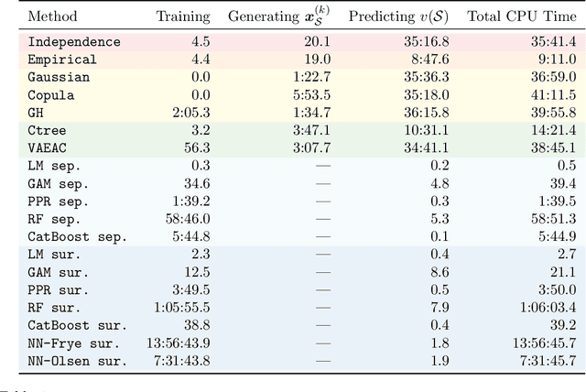Screen dimensions: 586x392
Task: Select the RF sur. training time 1:05:55.5
Action: [x=183, y=308]
